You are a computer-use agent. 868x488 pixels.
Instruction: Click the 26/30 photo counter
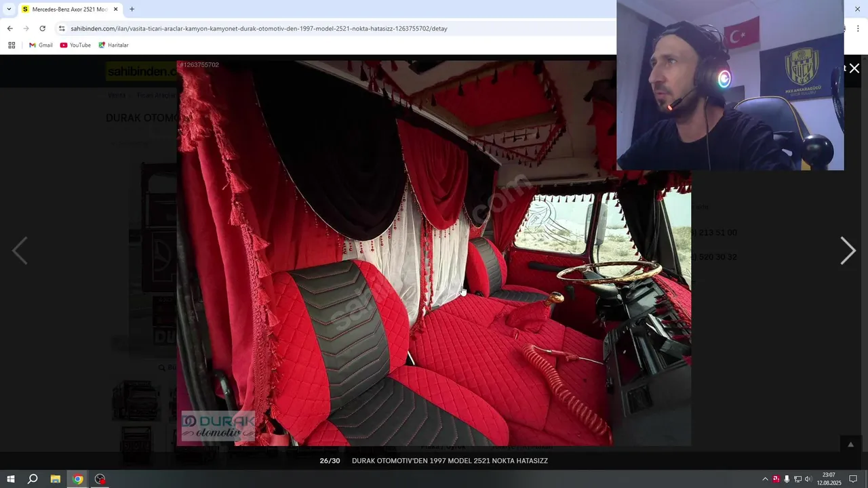330,461
